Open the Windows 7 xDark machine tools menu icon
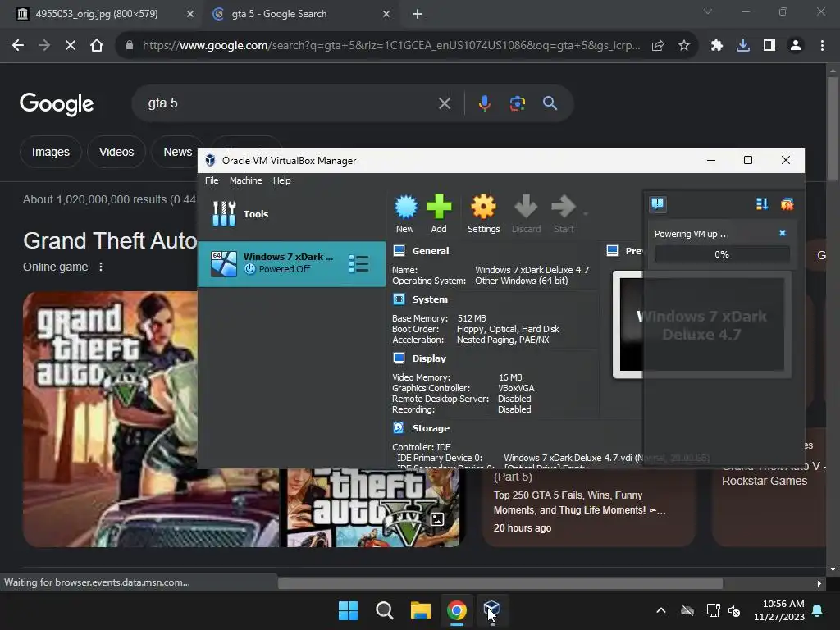Viewport: 840px width, 630px height. pyautogui.click(x=358, y=263)
